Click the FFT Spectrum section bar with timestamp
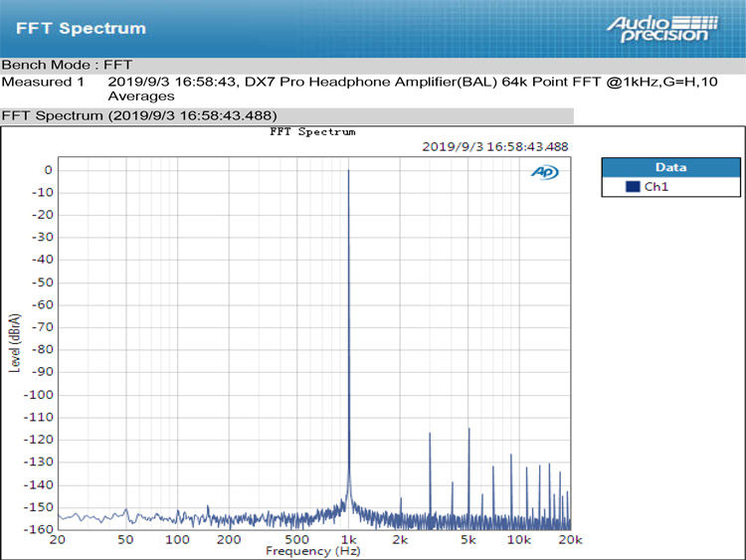This screenshot has width=746, height=560. point(286,115)
